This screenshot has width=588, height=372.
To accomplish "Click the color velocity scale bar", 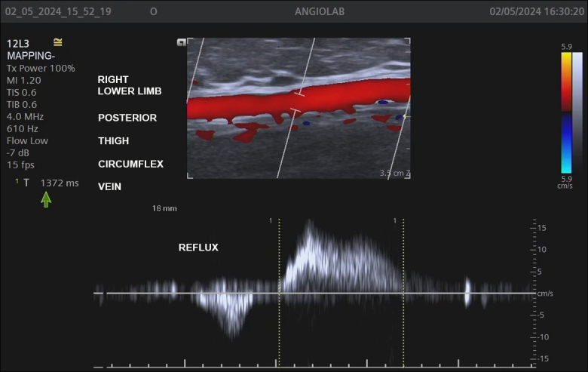I will click(x=566, y=112).
